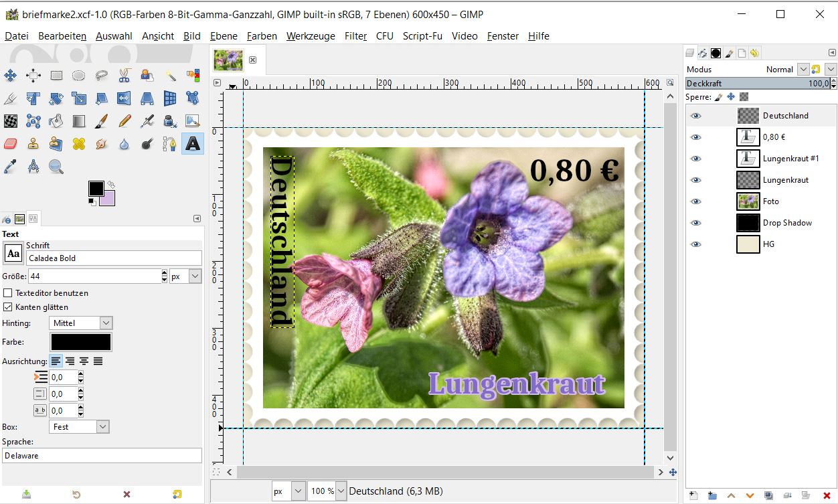
Task: Open the layer mode dropdown showing Normal
Action: tap(787, 69)
